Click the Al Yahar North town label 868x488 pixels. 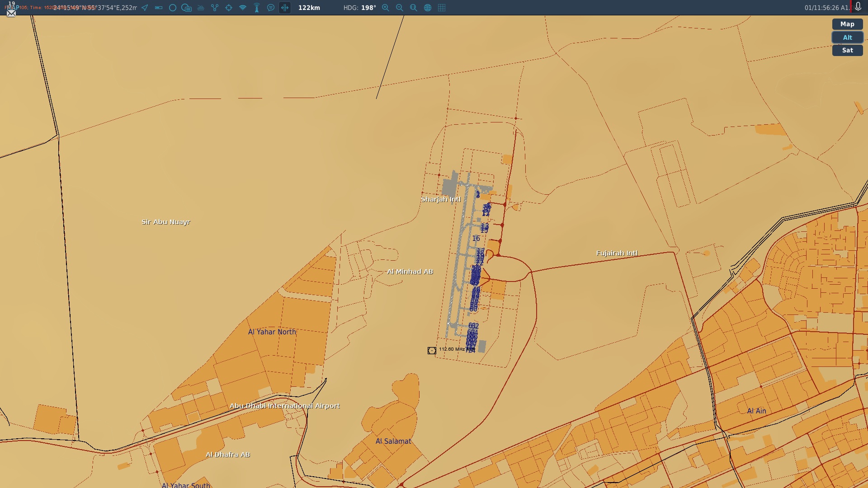point(272,332)
